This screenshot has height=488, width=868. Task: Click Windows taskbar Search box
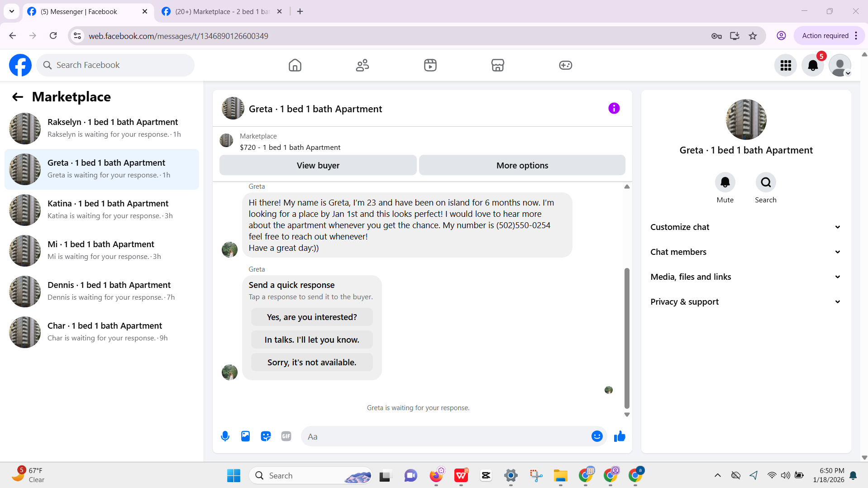310,476
